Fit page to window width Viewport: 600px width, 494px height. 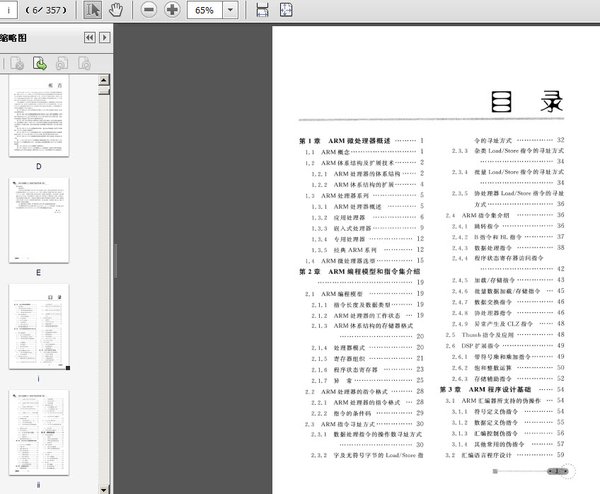pos(262,10)
